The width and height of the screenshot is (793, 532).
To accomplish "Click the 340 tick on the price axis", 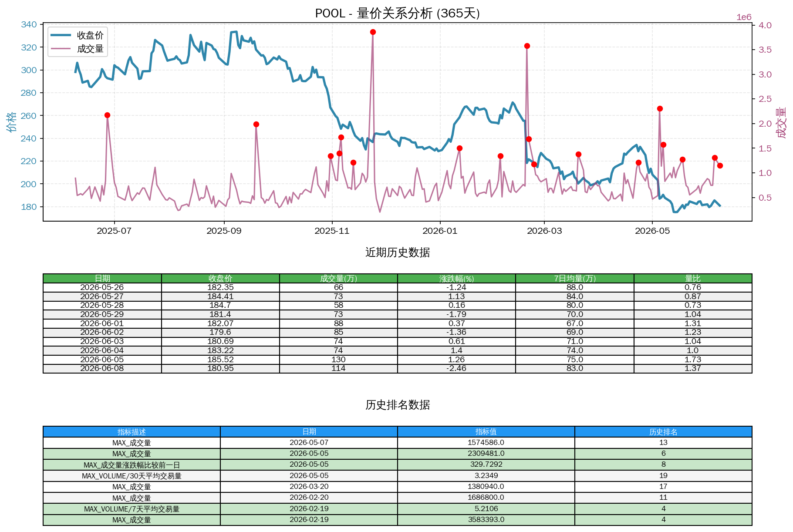I will coord(29,24).
